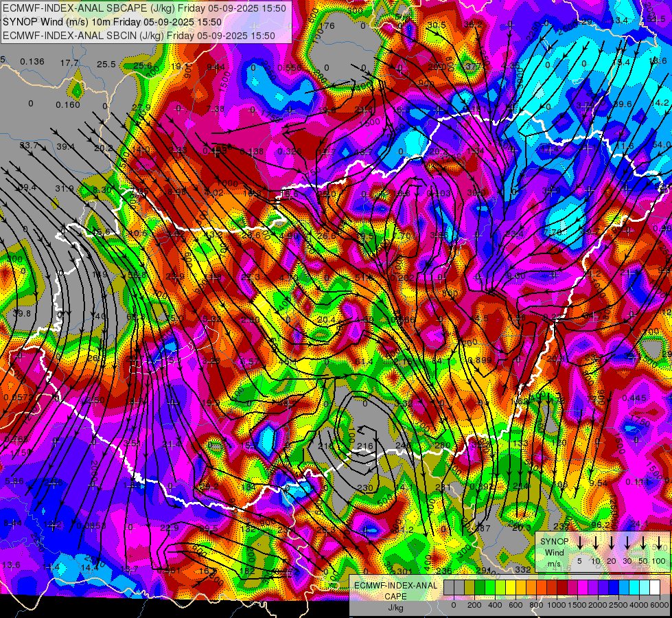Screen dimensions: 672x618
Task: Click the dark green CAPE legend swatch
Action: (480, 588)
